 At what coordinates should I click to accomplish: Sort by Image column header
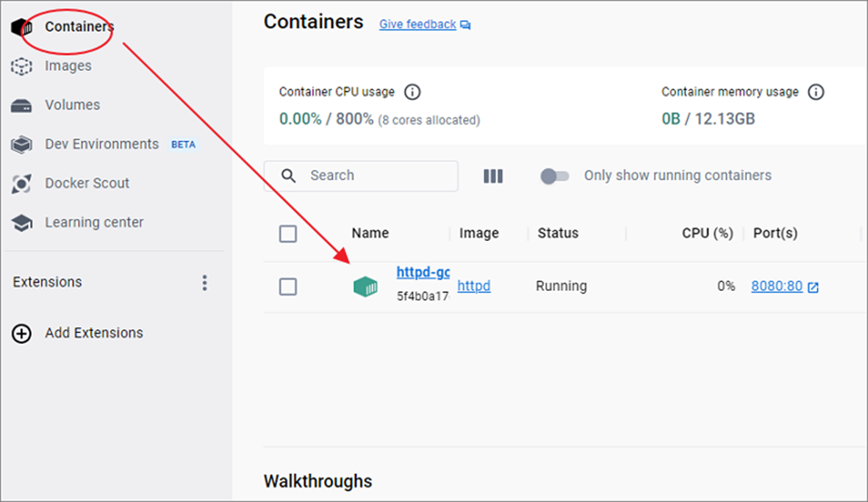click(x=479, y=234)
